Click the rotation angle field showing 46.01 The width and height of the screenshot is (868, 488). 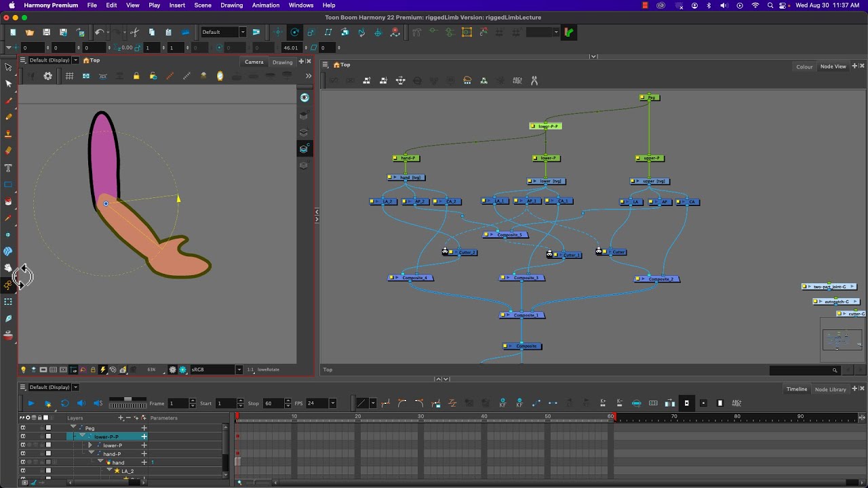tap(291, 47)
